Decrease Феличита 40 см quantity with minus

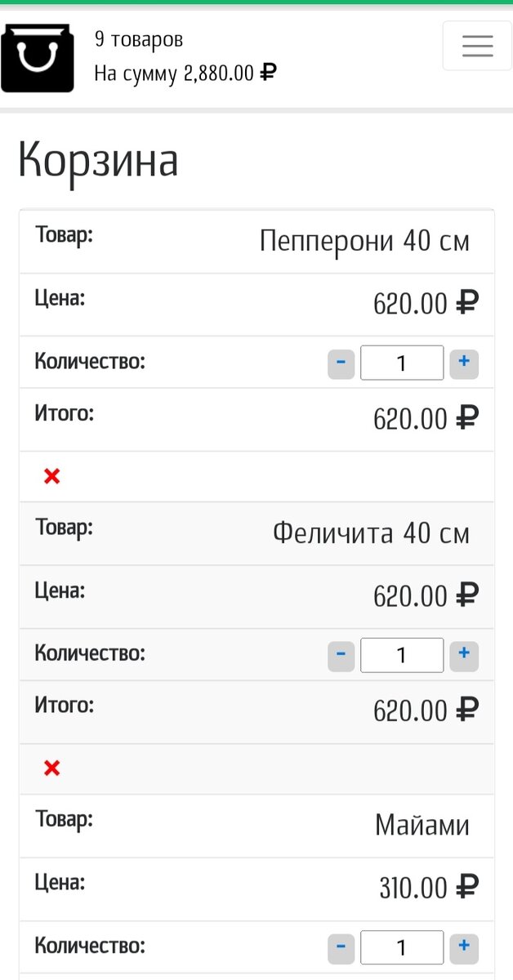341,655
